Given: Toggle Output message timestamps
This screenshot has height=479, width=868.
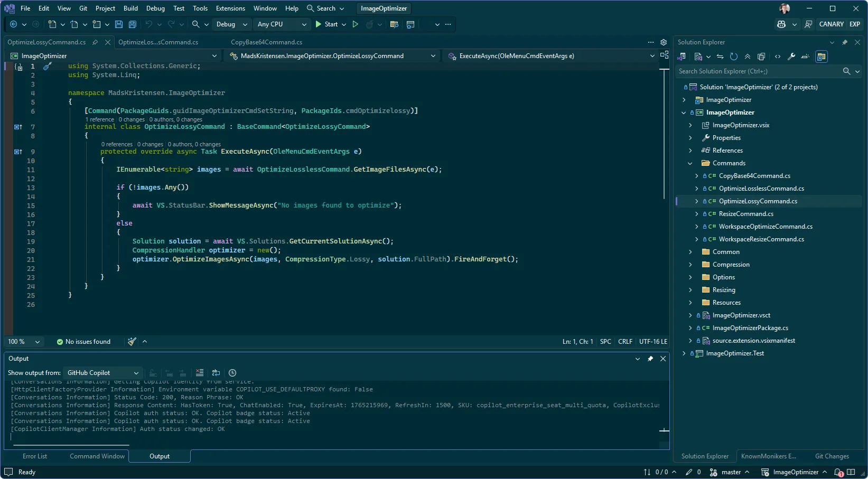Looking at the screenshot, I should click(x=232, y=373).
